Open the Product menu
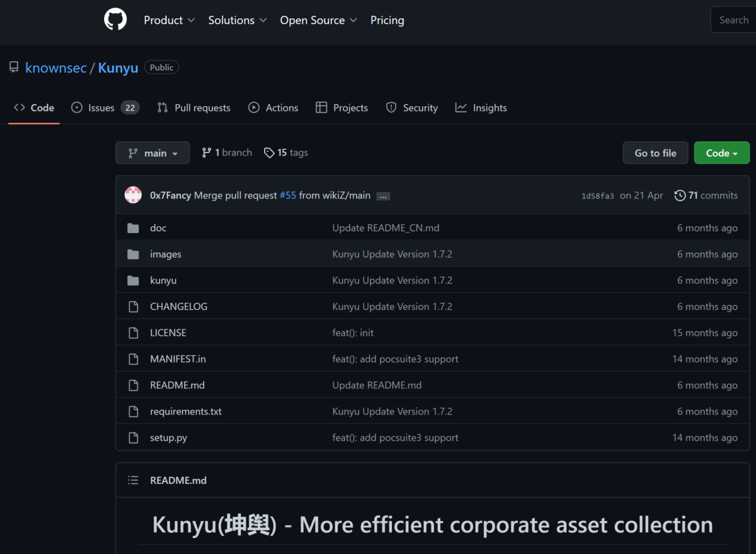The image size is (756, 554). pos(169,20)
